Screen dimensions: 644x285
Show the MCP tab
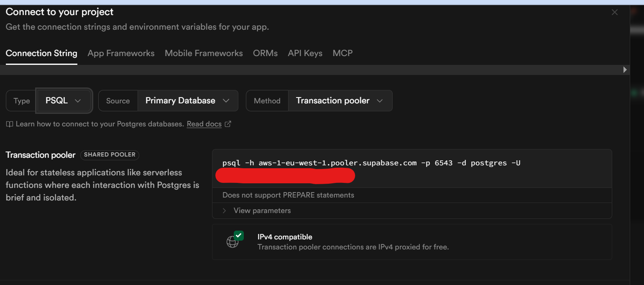tap(342, 53)
